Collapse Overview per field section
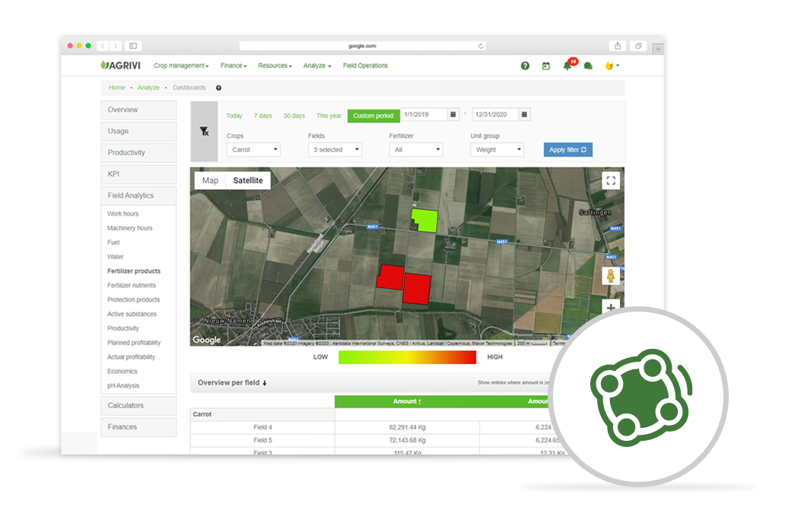 [x=232, y=382]
